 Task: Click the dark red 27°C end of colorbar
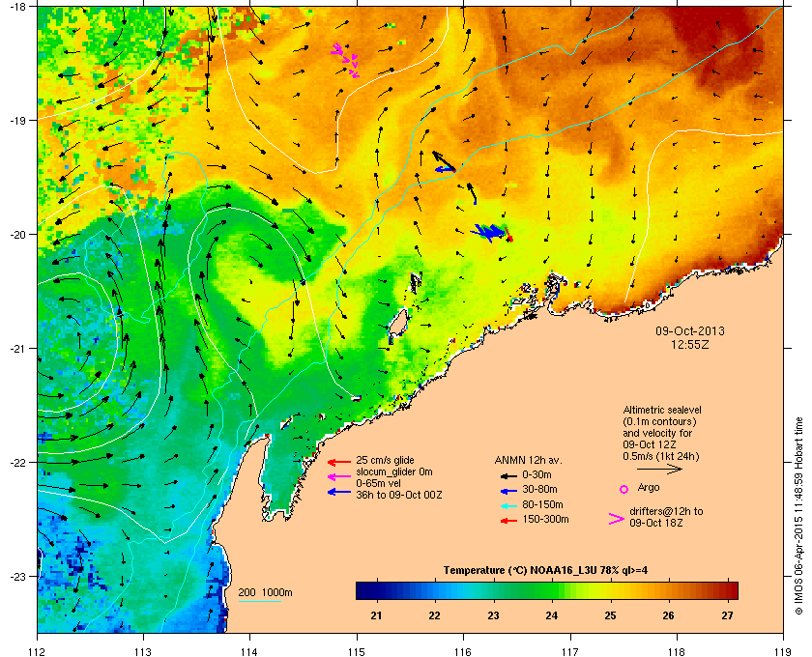731,590
